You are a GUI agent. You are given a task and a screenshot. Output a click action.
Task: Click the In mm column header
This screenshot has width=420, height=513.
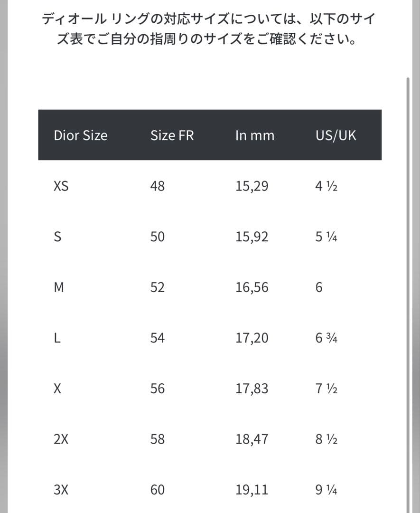[255, 135]
